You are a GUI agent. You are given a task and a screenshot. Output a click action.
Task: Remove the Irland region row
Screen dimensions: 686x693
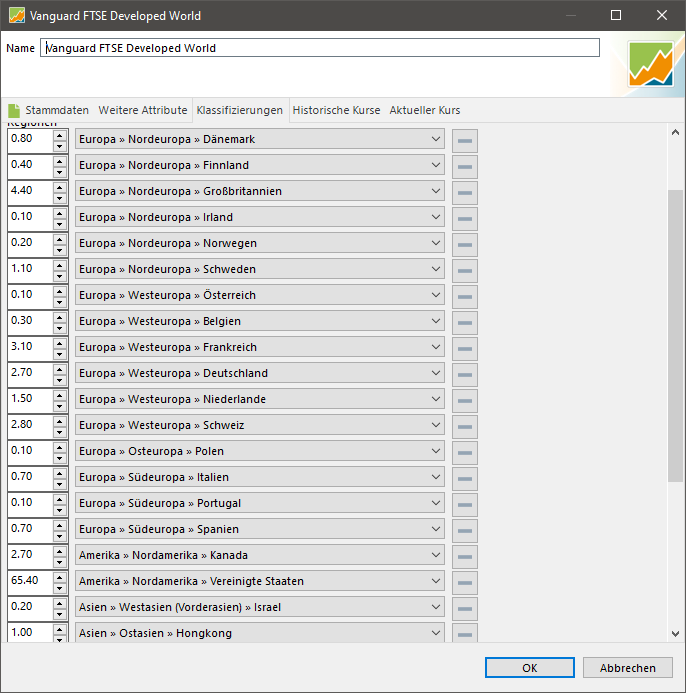coord(465,219)
